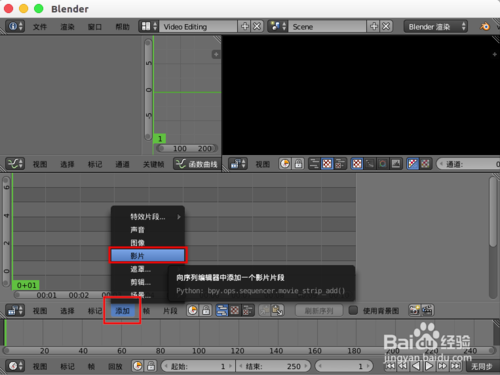Toggle the preview header's sync visible range icon
The width and height of the screenshot is (500, 375).
[x=285, y=164]
